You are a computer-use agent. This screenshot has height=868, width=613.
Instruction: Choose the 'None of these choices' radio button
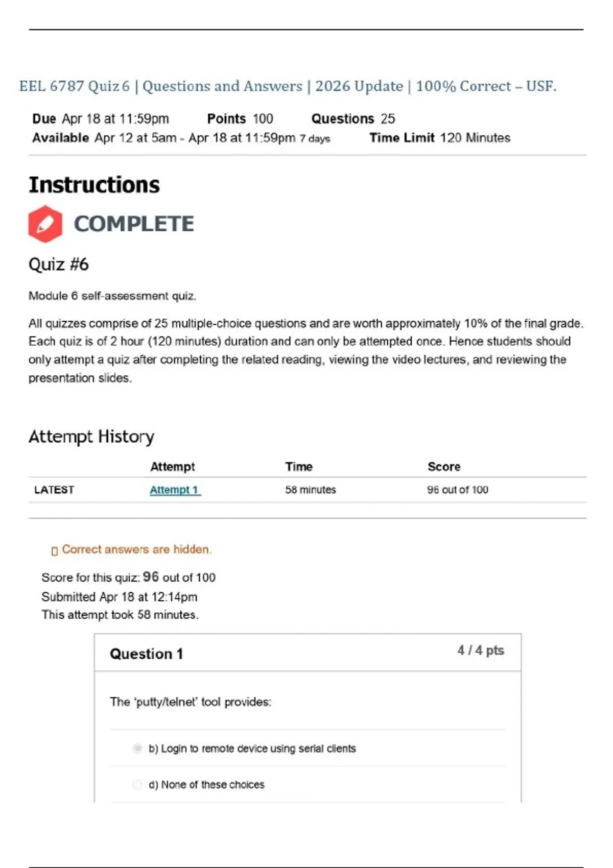(137, 785)
